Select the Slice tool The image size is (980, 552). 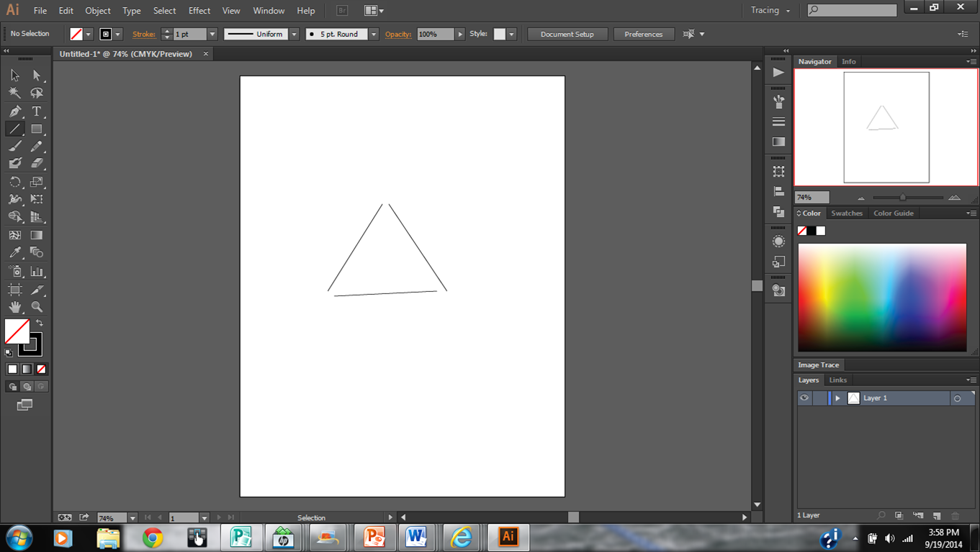tap(37, 290)
